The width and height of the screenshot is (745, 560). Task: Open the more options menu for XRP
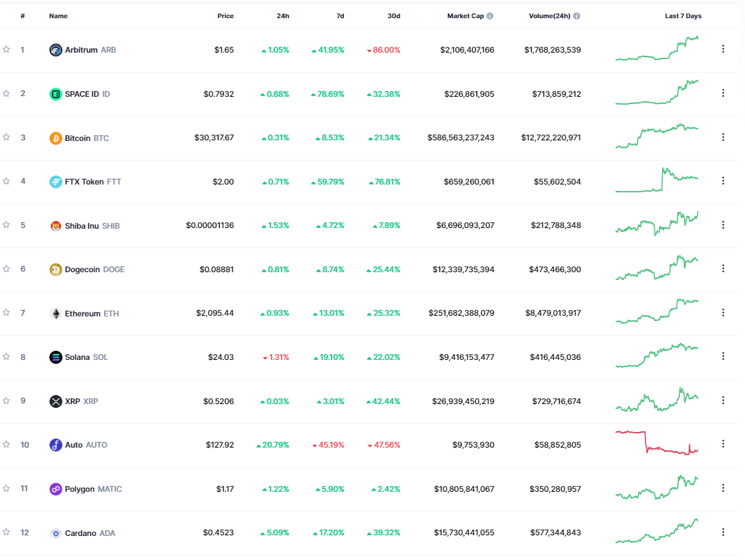pos(723,401)
